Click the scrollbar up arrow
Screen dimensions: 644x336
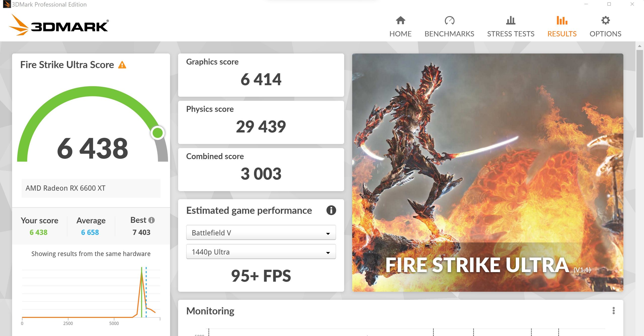(639, 46)
